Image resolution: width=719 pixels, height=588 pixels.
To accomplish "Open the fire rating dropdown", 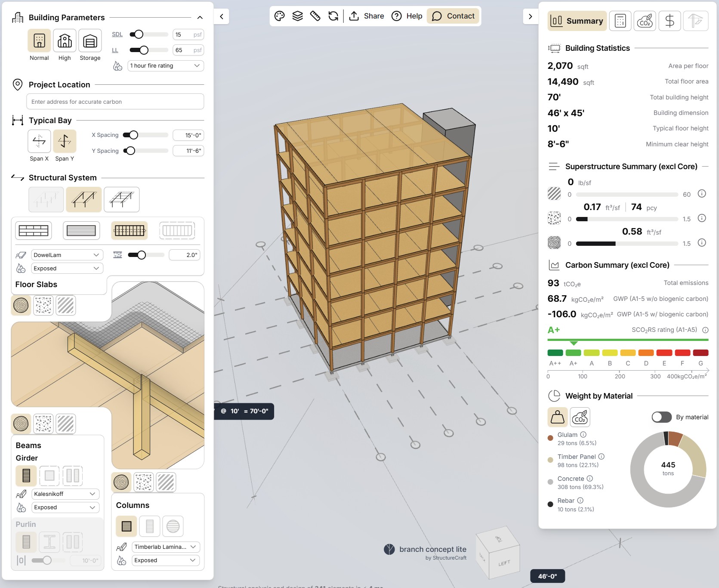I will click(165, 66).
